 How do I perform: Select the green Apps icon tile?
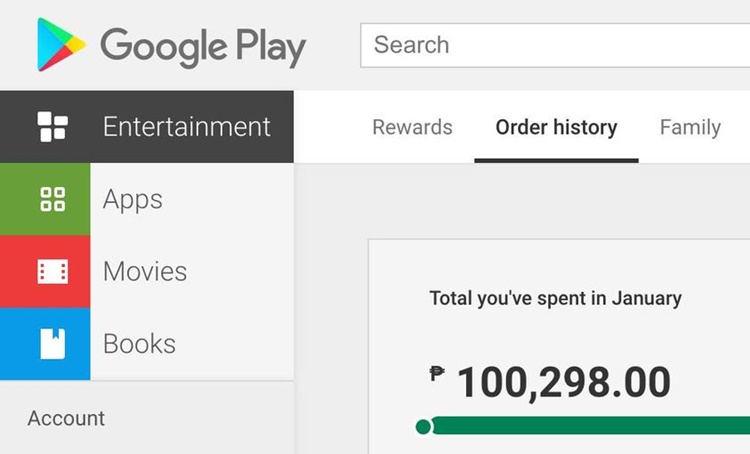(x=45, y=199)
